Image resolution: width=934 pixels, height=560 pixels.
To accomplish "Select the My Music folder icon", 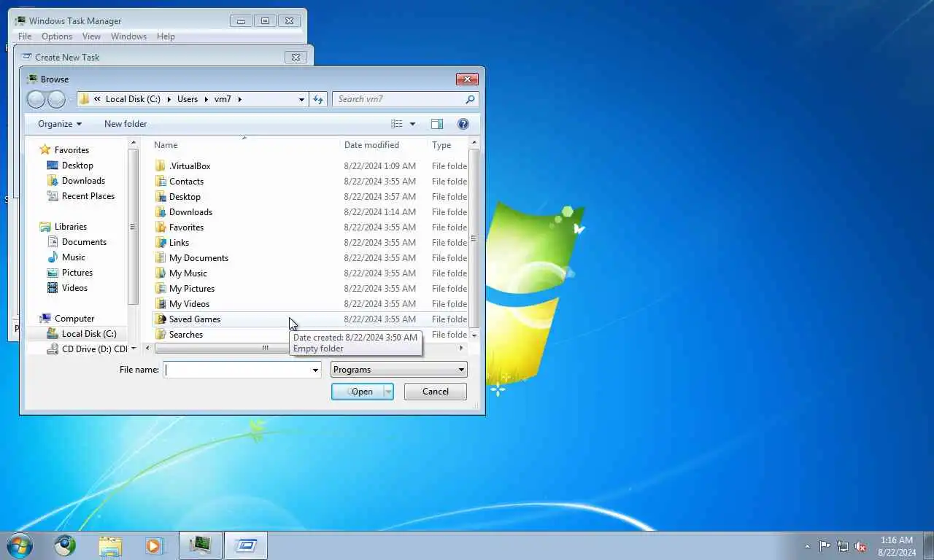I will point(161,273).
